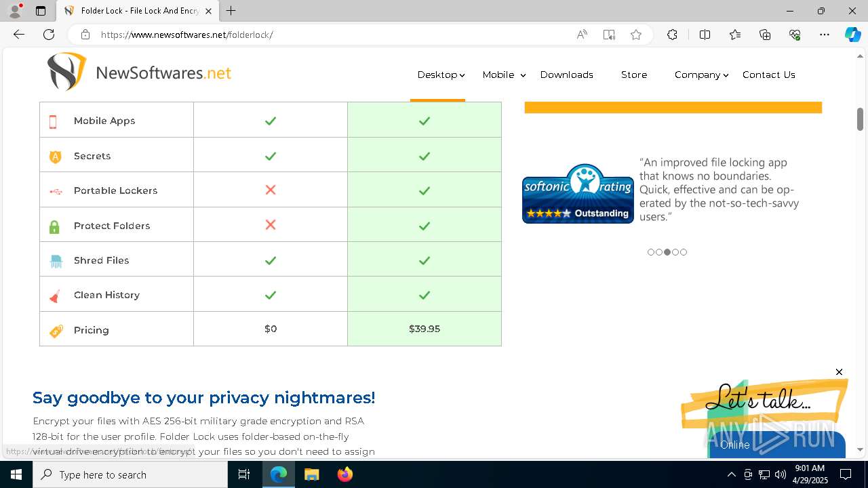Click the page vertical scrollbar thumb

coord(860,119)
